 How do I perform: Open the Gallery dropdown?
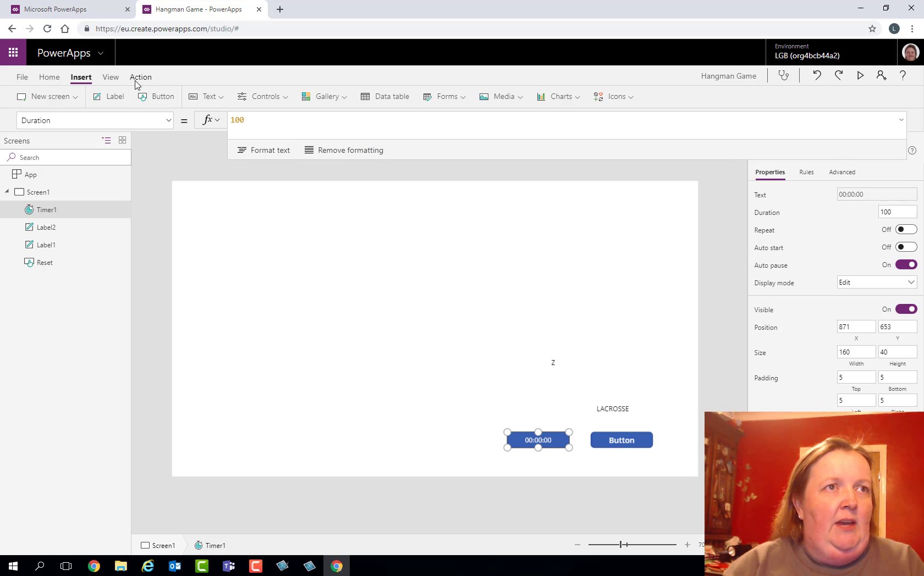(x=324, y=97)
